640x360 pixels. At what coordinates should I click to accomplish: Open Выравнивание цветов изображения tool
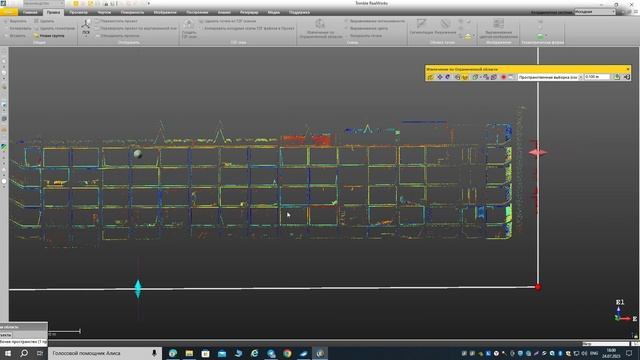tap(498, 29)
